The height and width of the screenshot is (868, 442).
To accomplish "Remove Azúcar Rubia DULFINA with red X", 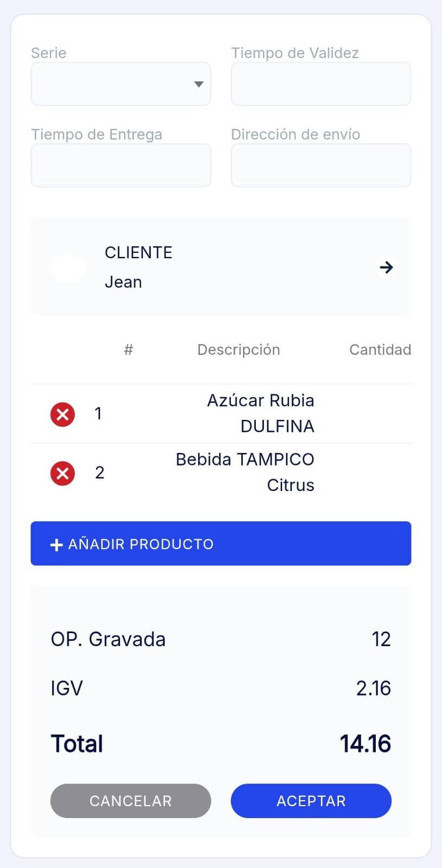I will tap(62, 414).
